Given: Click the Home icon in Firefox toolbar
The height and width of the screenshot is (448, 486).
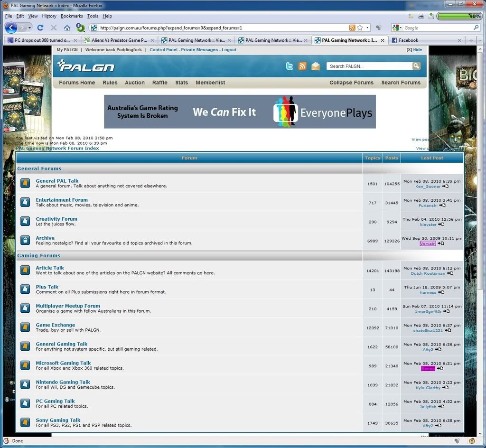Looking at the screenshot, I should point(67,28).
